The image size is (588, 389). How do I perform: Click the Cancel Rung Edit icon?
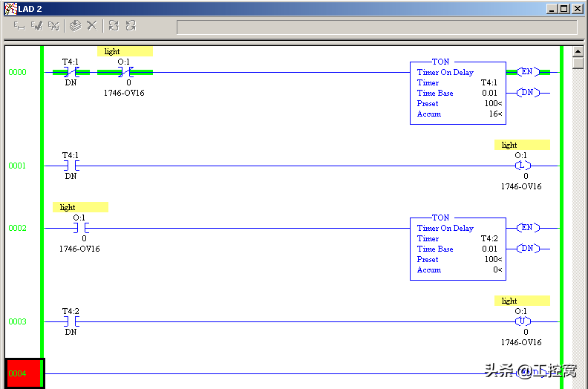(x=53, y=26)
